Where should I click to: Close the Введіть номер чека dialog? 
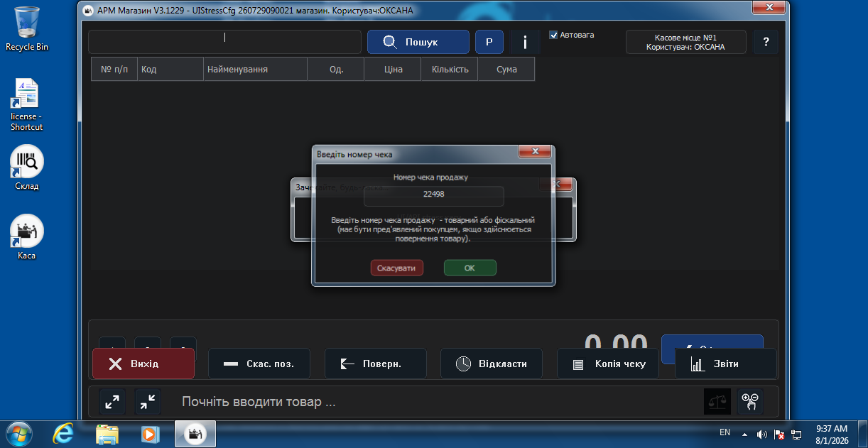pos(535,151)
